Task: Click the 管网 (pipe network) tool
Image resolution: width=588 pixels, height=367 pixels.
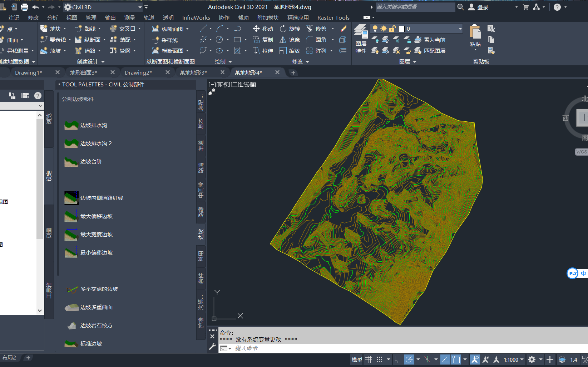Action: pyautogui.click(x=124, y=51)
